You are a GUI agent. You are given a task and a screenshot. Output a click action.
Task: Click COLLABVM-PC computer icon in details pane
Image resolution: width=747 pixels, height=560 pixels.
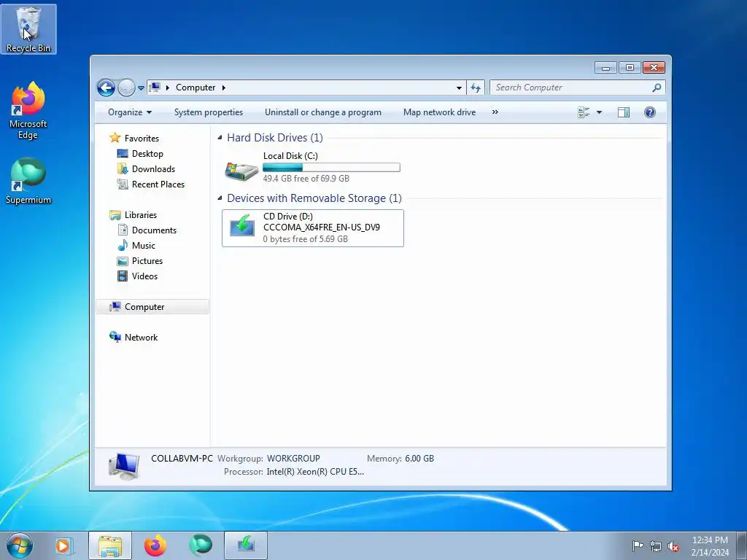pos(124,465)
